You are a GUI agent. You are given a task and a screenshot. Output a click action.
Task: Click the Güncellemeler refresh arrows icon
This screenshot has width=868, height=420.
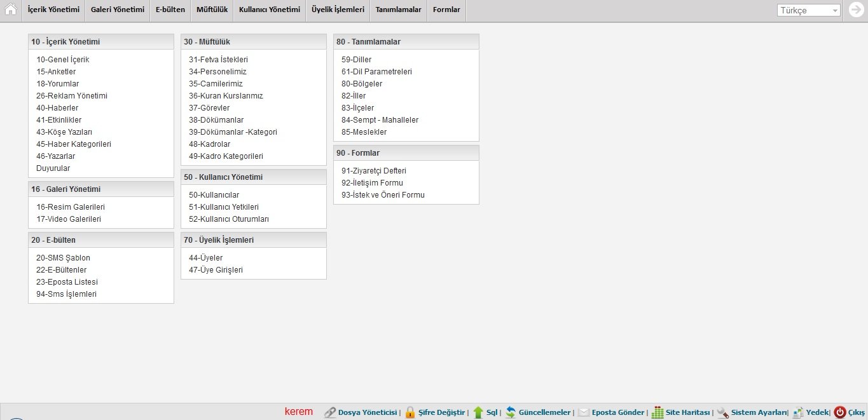(x=510, y=412)
